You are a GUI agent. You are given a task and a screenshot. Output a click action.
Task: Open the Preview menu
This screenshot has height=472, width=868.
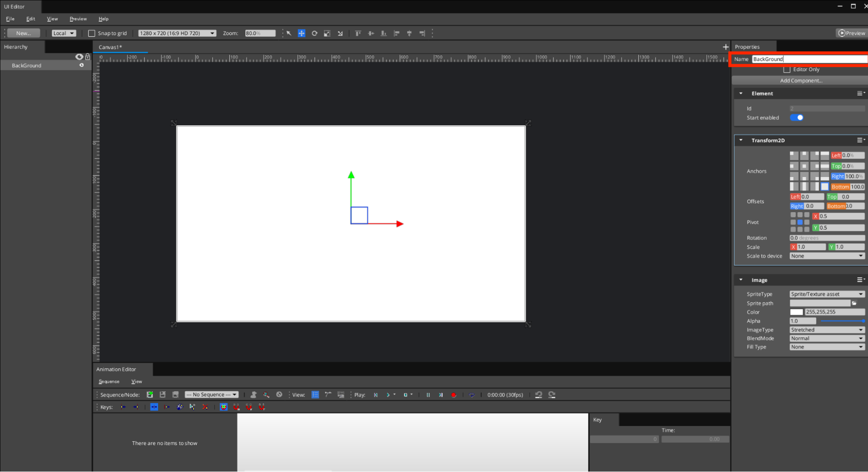click(x=78, y=19)
